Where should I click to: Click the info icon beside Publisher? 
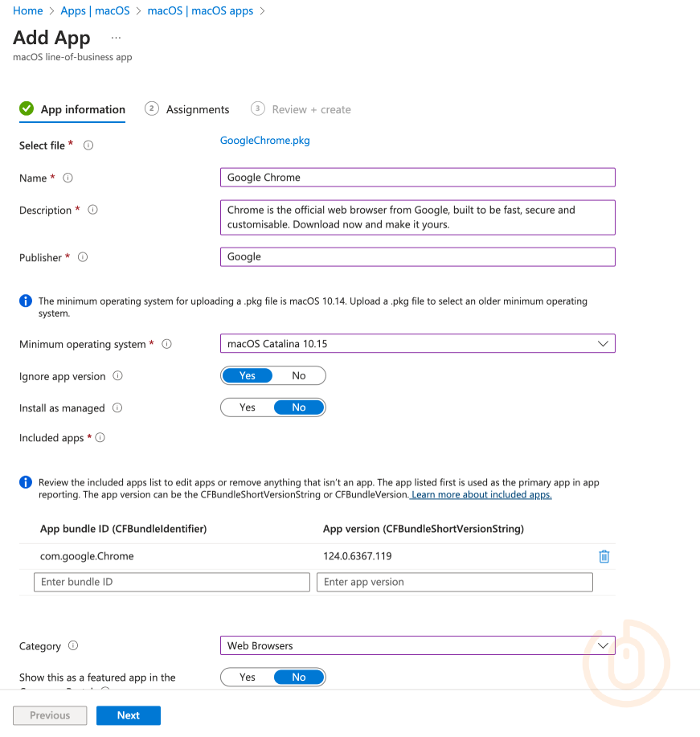click(x=82, y=257)
